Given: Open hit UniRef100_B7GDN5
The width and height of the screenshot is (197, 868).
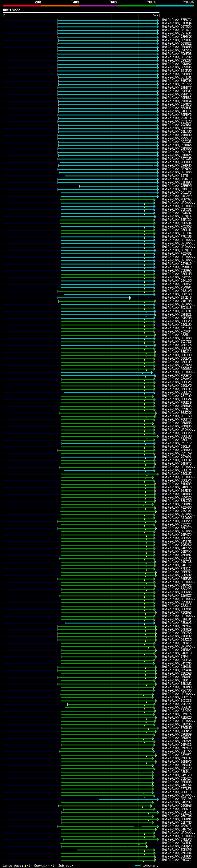Looking at the screenshot, I should [177, 728].
